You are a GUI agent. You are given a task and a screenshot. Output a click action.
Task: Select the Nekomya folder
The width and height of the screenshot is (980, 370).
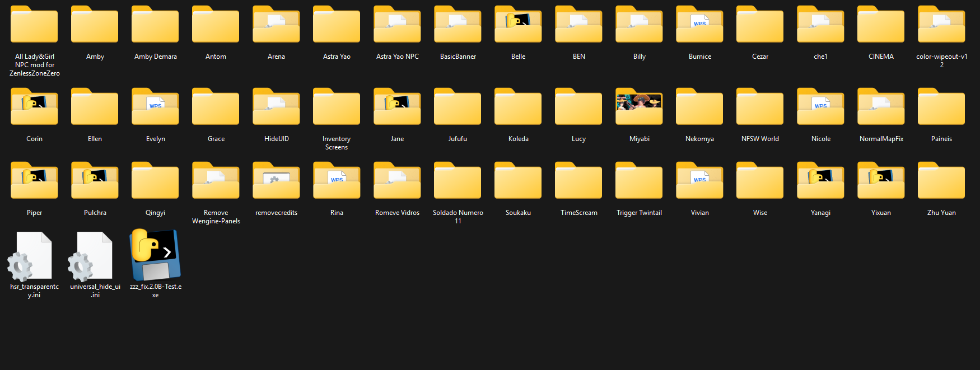(x=699, y=107)
